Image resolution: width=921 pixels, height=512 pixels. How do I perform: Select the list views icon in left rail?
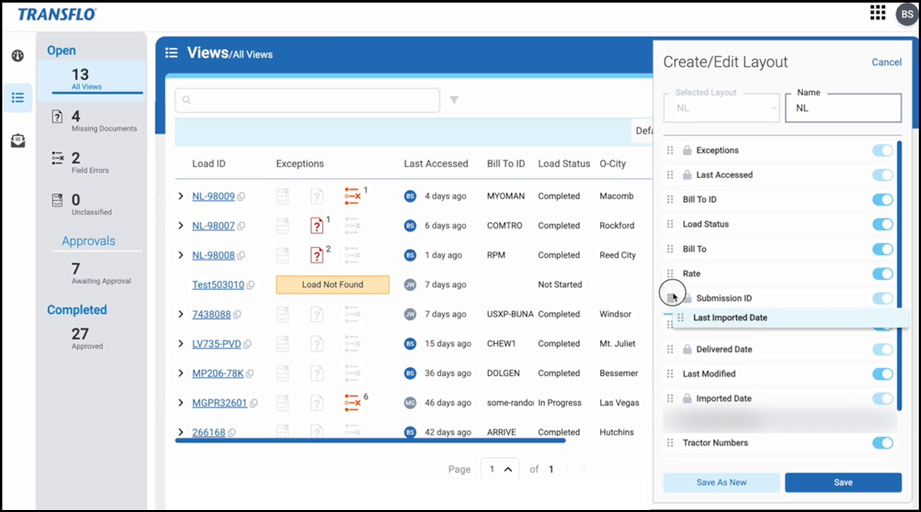click(x=18, y=97)
